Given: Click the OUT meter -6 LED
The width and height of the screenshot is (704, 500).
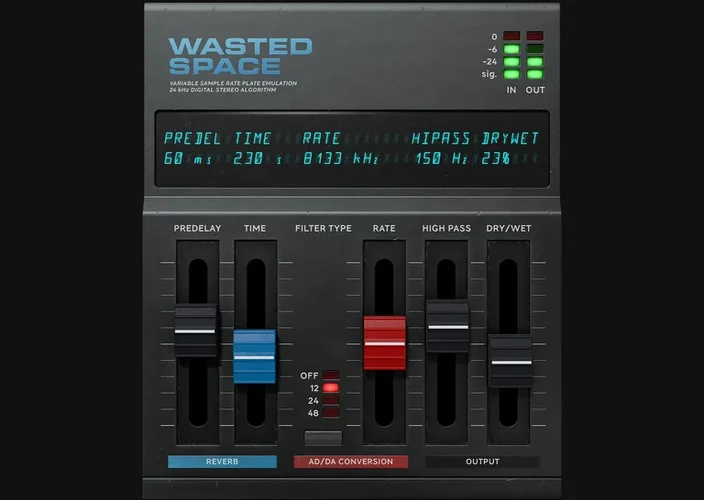Looking at the screenshot, I should pos(535,49).
